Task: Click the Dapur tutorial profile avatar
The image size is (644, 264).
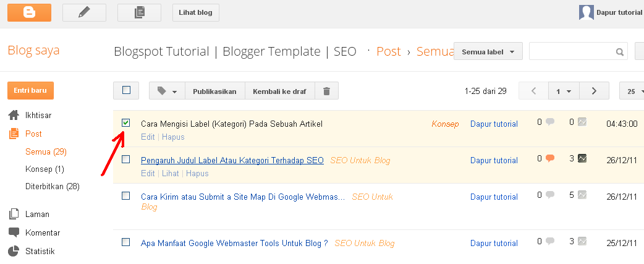Action: (586, 12)
